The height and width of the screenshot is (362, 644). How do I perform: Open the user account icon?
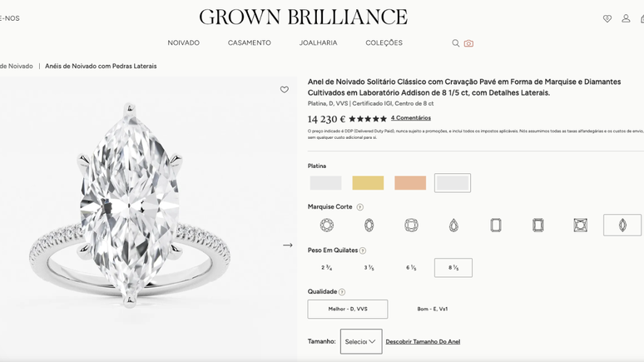[x=626, y=18]
